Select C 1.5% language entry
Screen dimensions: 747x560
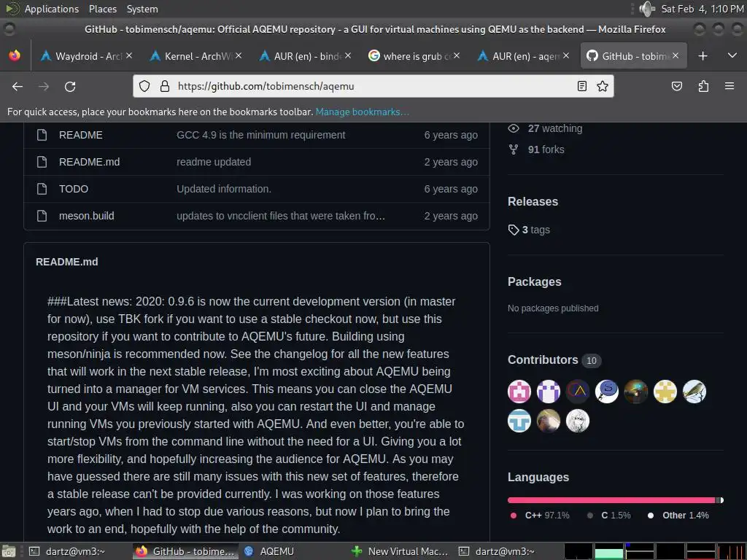point(609,516)
